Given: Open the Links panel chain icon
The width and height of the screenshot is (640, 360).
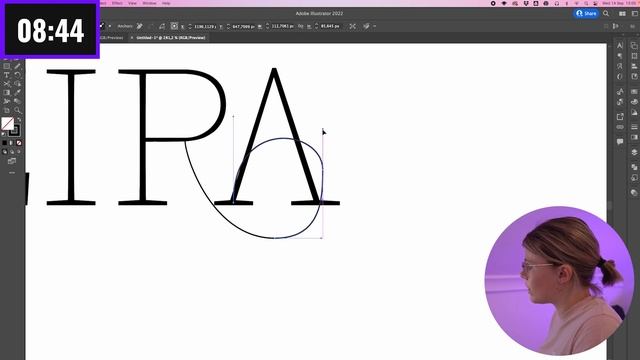Looking at the screenshot, I should pos(620,127).
